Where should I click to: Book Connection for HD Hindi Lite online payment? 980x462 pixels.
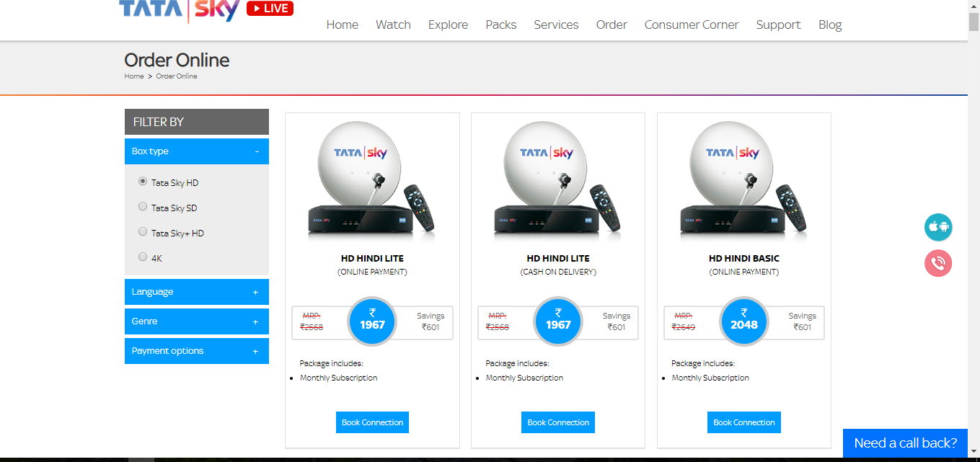(372, 422)
